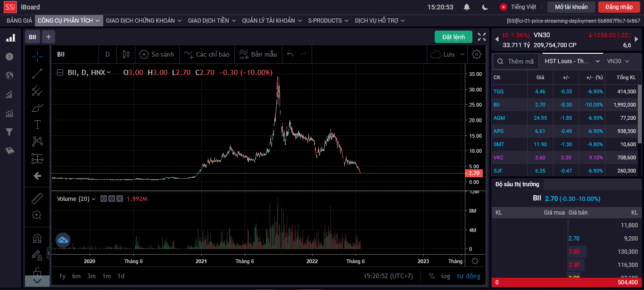
Task: Open the prediction and measurement tools
Action: click(37, 158)
